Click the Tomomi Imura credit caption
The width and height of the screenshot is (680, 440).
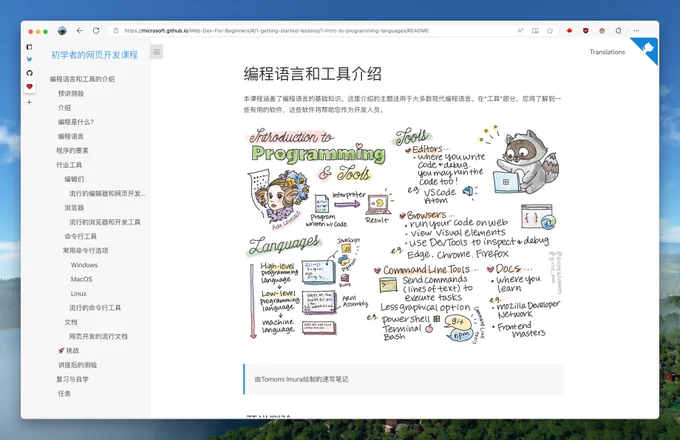point(301,379)
